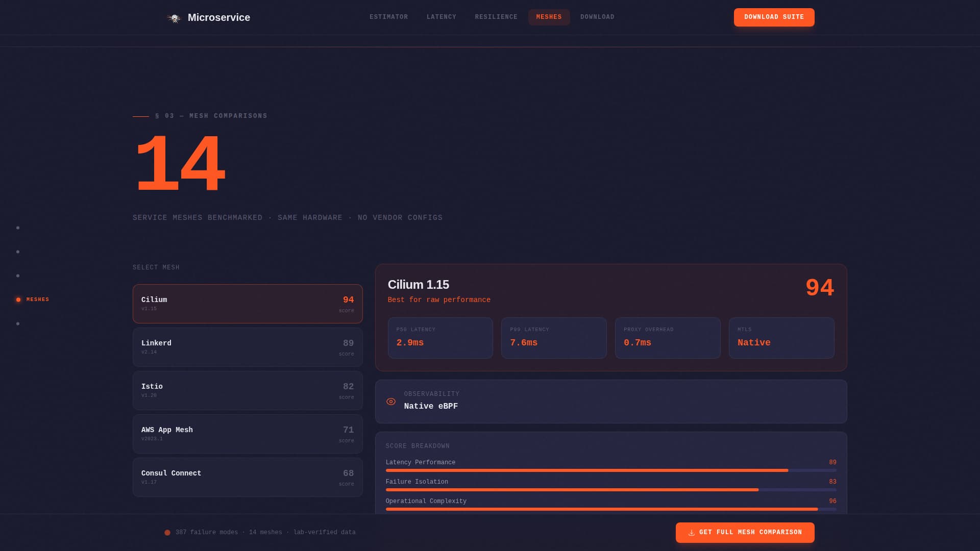Screen dimensions: 980x551
Task: Click the Cilium 1.15 heading
Action: 419,285
